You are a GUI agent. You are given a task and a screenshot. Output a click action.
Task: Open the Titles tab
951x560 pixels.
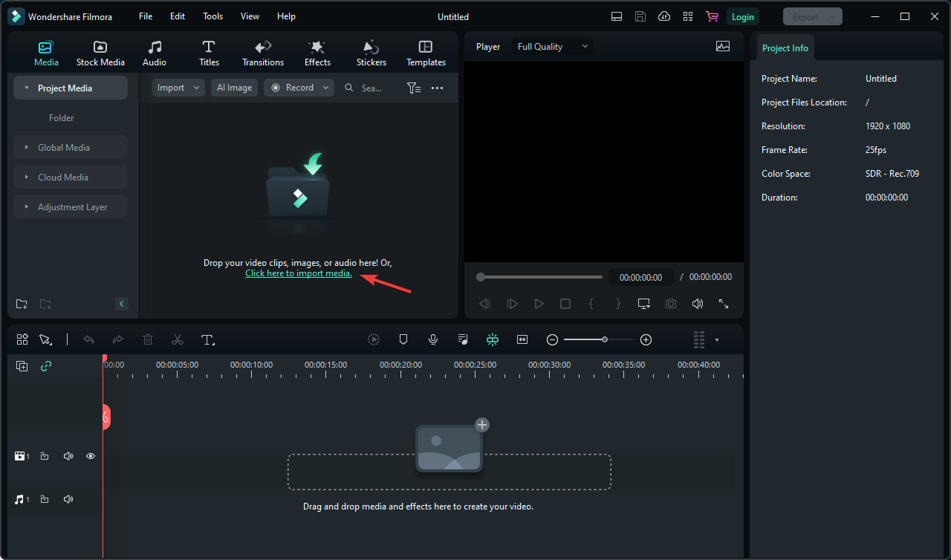209,53
